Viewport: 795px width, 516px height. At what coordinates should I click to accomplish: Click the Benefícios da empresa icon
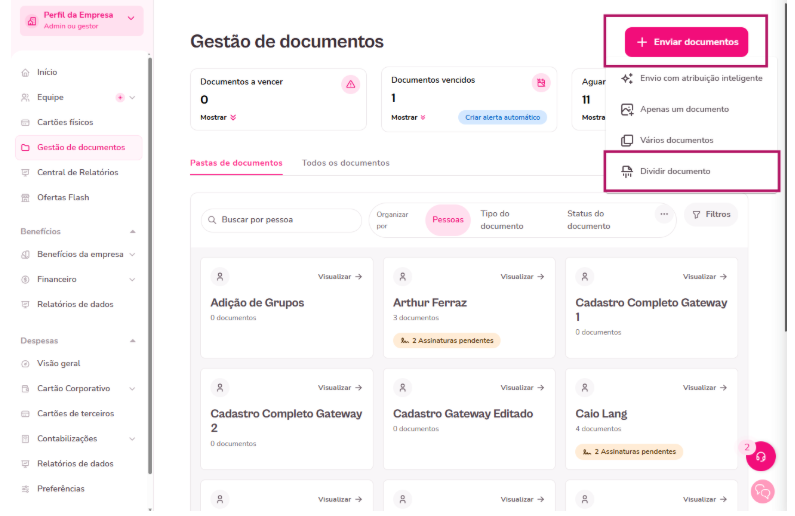pos(25,254)
